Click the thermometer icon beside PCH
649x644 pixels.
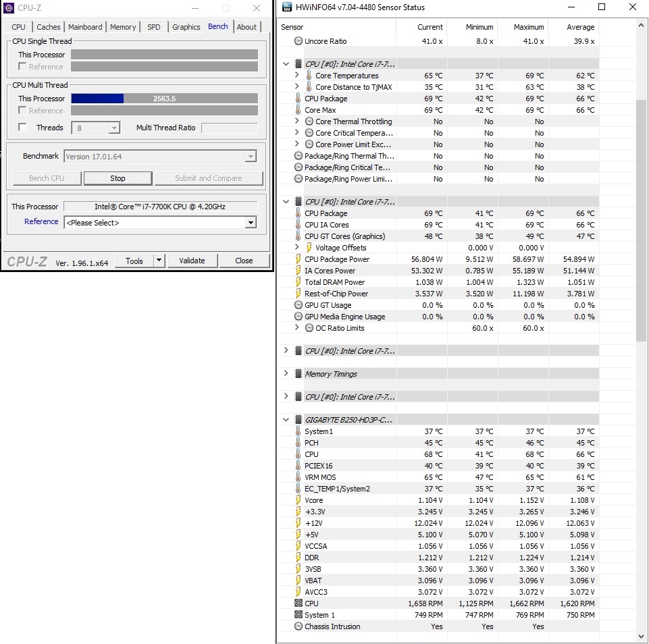(x=298, y=443)
